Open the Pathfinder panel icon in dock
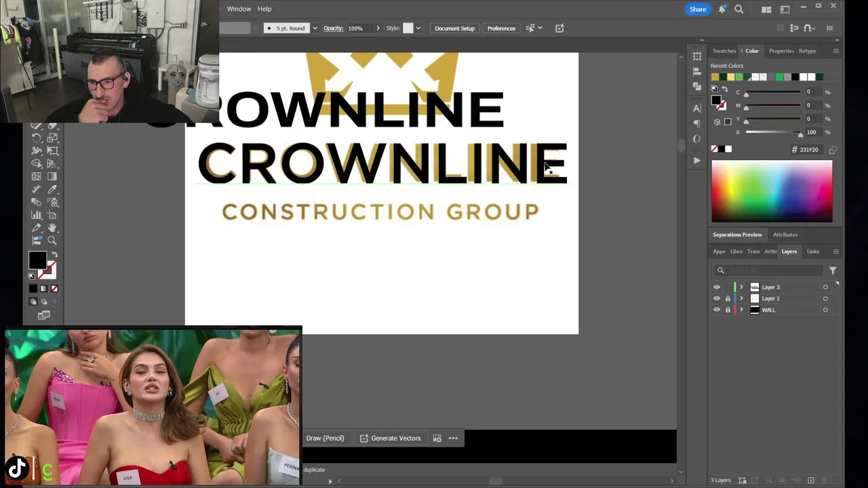 [x=697, y=86]
